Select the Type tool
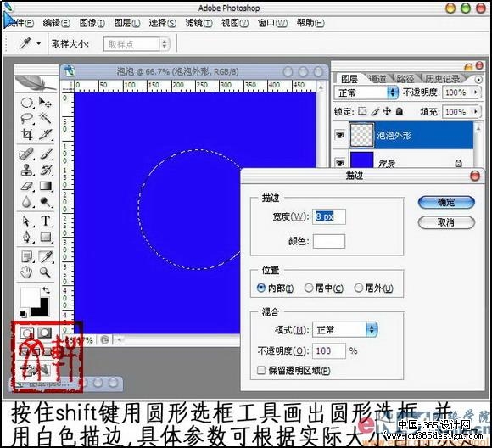Screen dimensions: 492x448 (46, 221)
